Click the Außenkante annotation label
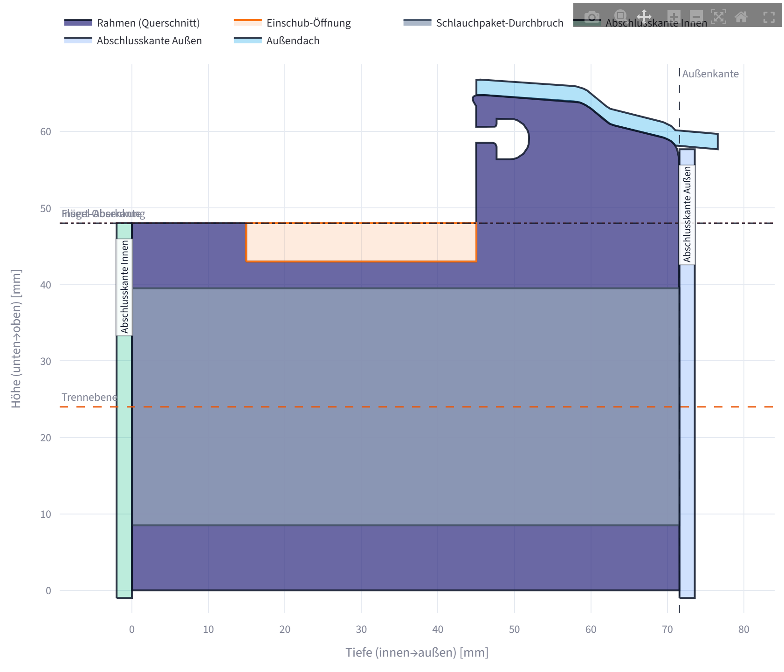Screen dimensions: 784x672 pyautogui.click(x=710, y=74)
